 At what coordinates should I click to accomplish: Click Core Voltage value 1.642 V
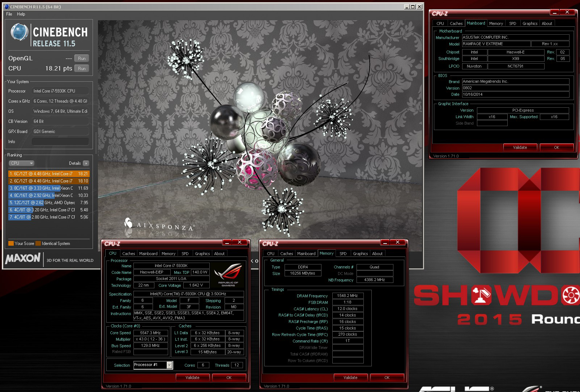click(x=196, y=285)
